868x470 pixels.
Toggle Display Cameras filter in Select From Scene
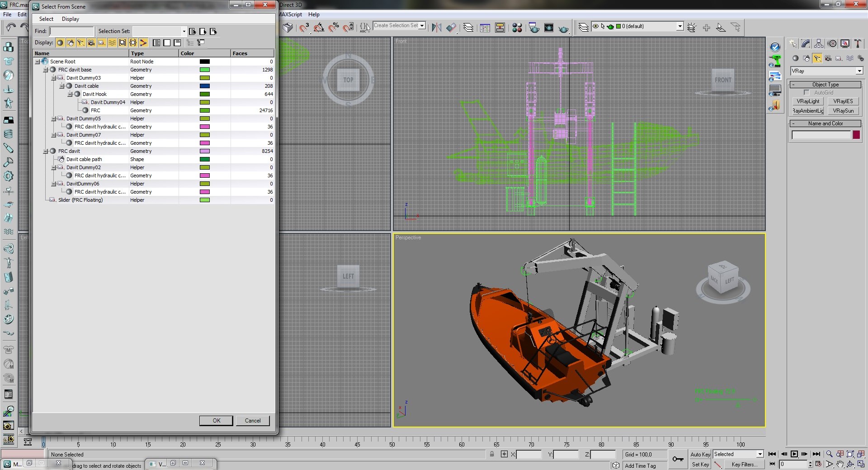click(91, 43)
